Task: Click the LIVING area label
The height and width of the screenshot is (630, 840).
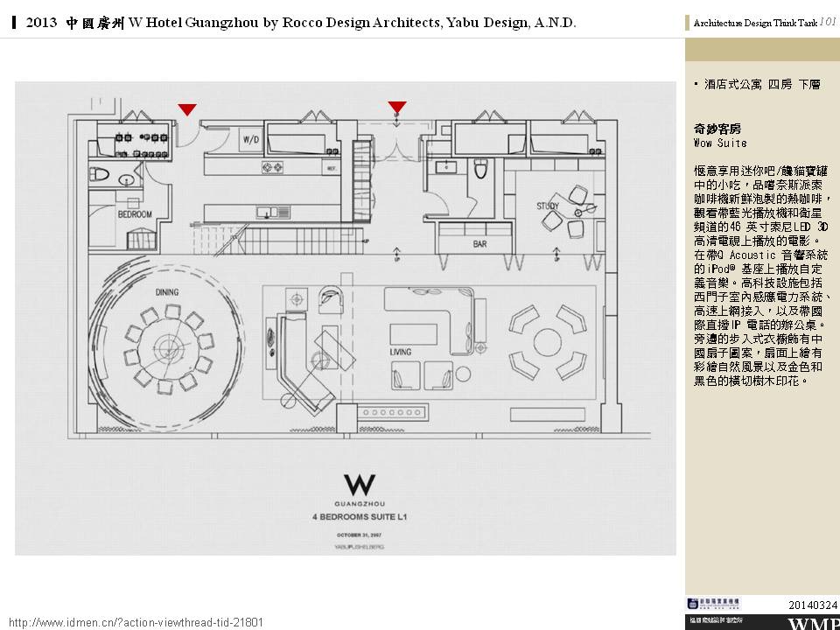Action: pos(401,352)
